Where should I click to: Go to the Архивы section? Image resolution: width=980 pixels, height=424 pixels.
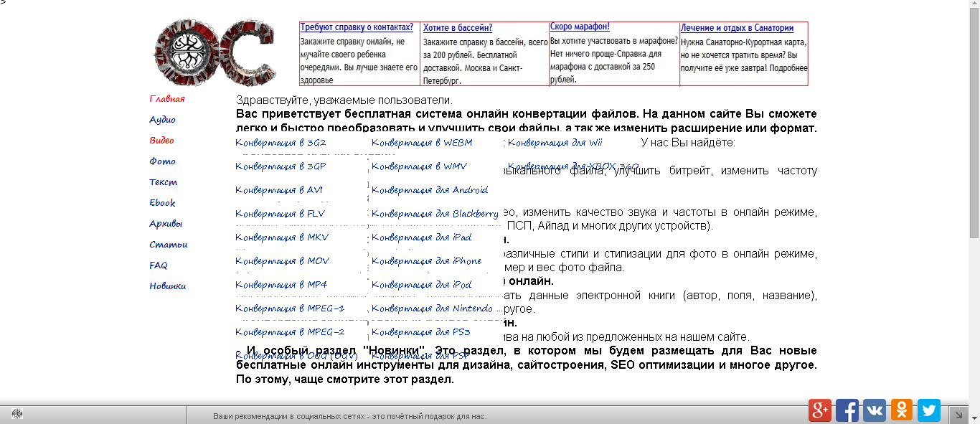[166, 224]
